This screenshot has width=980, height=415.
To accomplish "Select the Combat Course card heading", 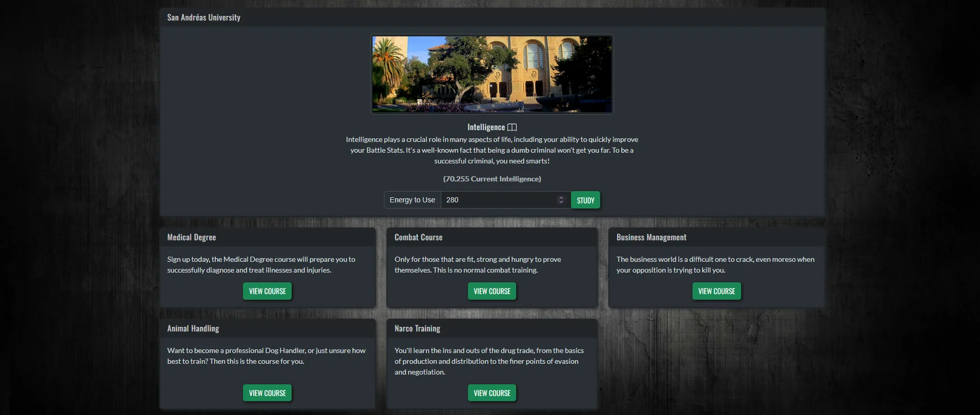I will coord(418,237).
